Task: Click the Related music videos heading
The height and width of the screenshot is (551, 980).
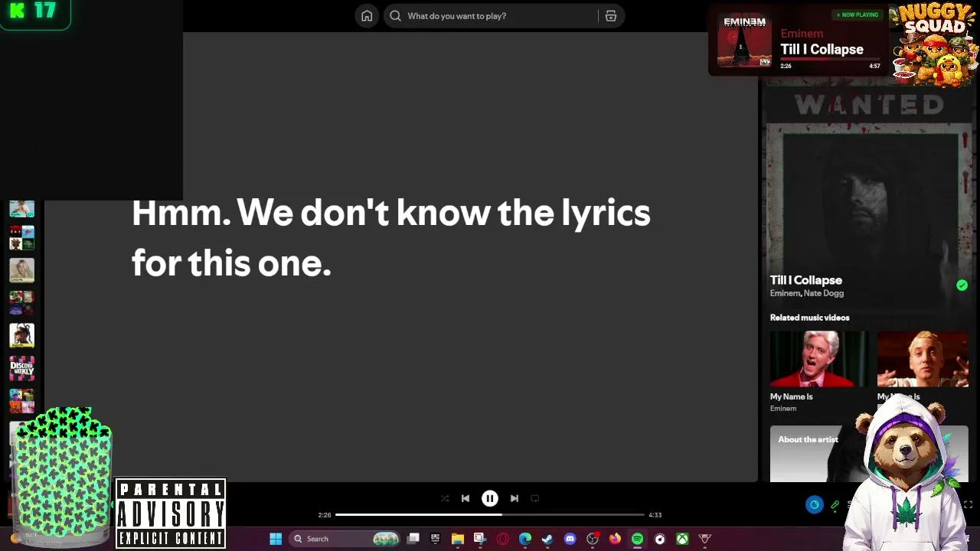Action: (810, 318)
